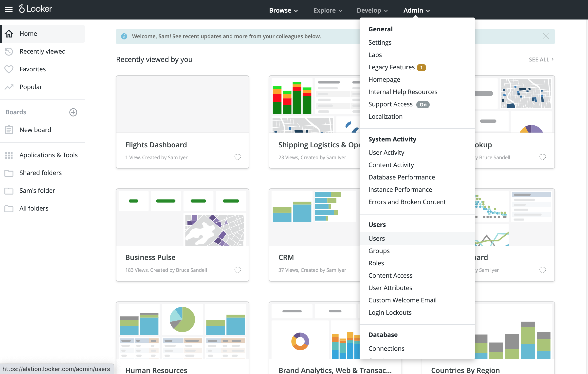
Task: Open Shared folders in sidebar
Action: [x=42, y=173]
